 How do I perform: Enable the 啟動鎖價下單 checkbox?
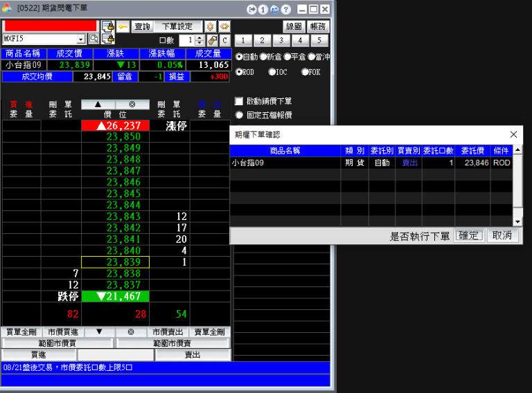239,101
